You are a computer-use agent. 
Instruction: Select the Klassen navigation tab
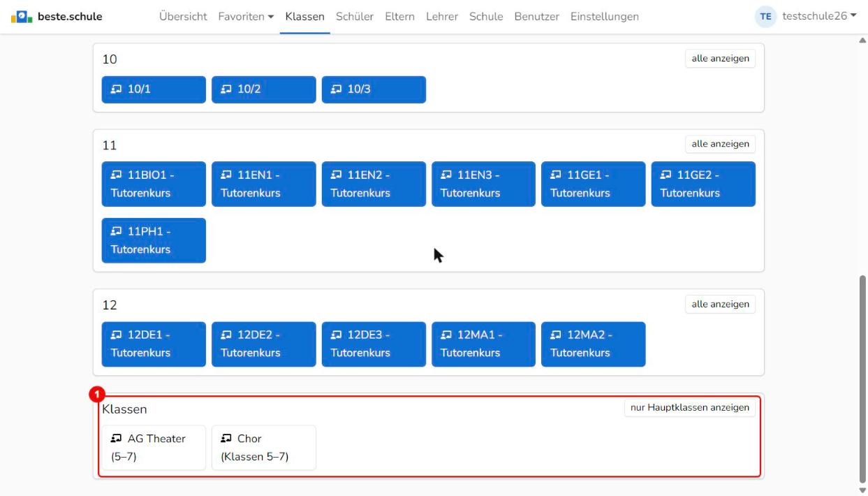305,16
